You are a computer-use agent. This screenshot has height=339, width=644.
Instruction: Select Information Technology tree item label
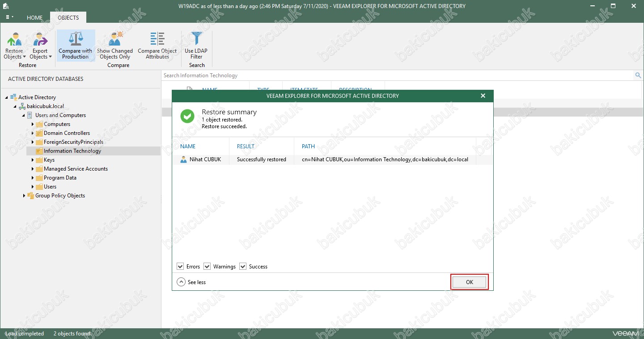(x=72, y=151)
